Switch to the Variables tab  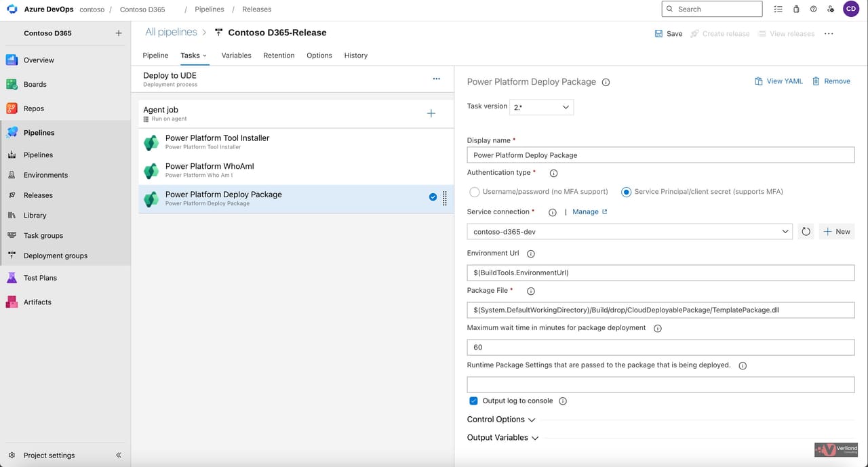(236, 56)
